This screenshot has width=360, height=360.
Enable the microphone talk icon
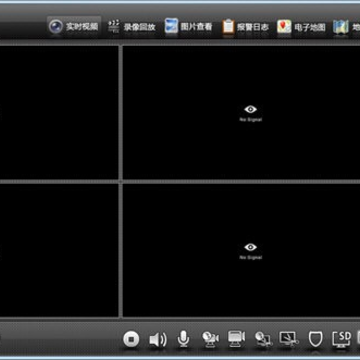tap(184, 339)
